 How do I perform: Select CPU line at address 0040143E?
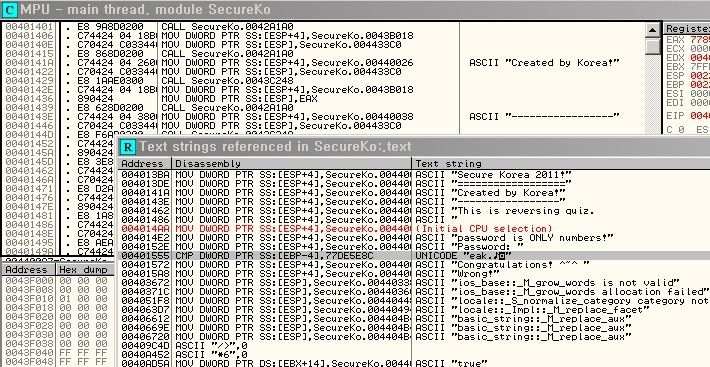323,117
